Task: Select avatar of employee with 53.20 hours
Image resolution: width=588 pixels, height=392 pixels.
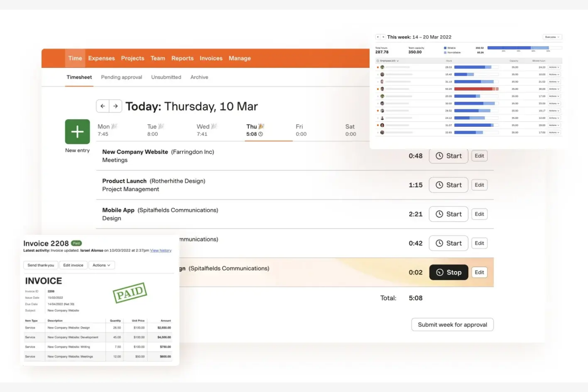Action: tap(382, 89)
